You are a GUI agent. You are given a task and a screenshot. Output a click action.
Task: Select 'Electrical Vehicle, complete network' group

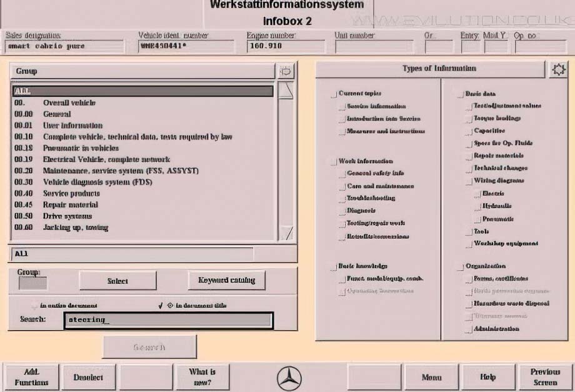click(x=143, y=159)
